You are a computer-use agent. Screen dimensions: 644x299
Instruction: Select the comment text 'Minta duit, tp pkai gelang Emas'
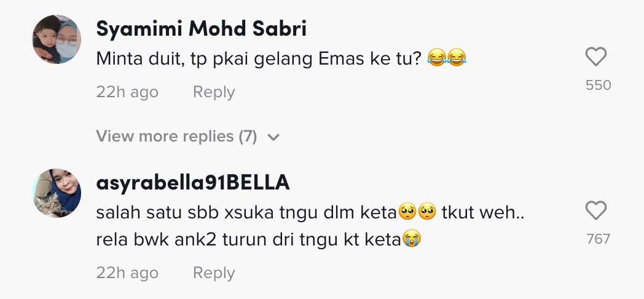coord(234,59)
